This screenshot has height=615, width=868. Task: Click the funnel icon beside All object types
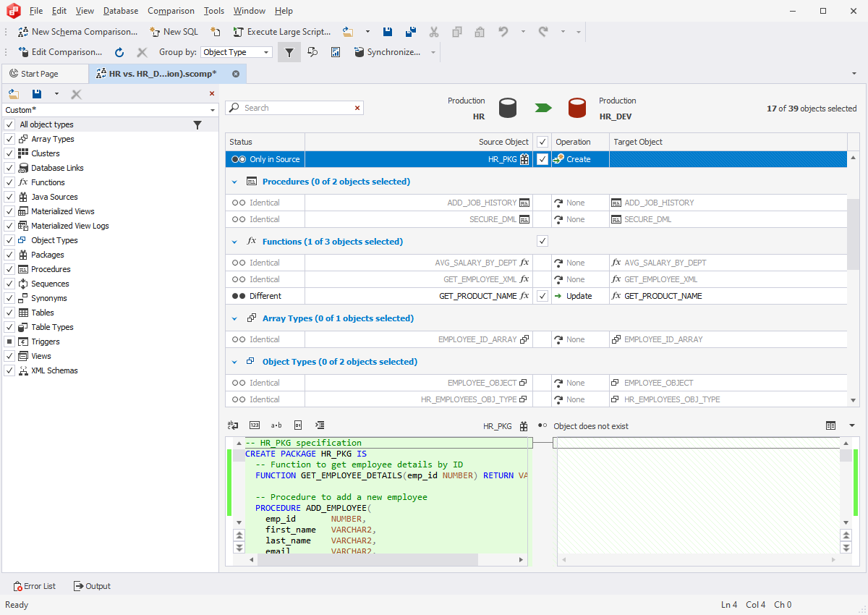(197, 124)
